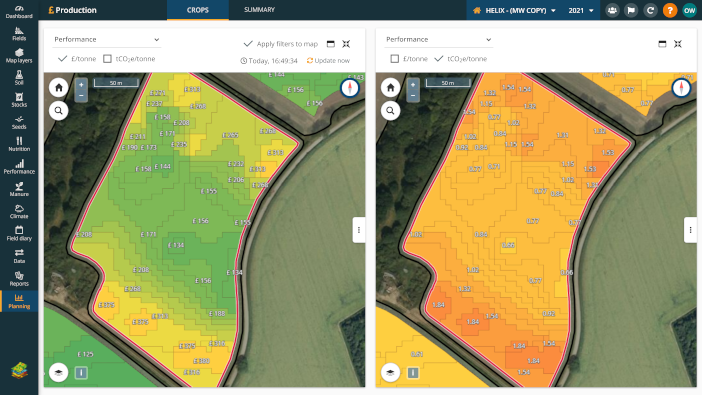The width and height of the screenshot is (702, 395).
Task: Open the Soil section
Action: pyautogui.click(x=19, y=78)
